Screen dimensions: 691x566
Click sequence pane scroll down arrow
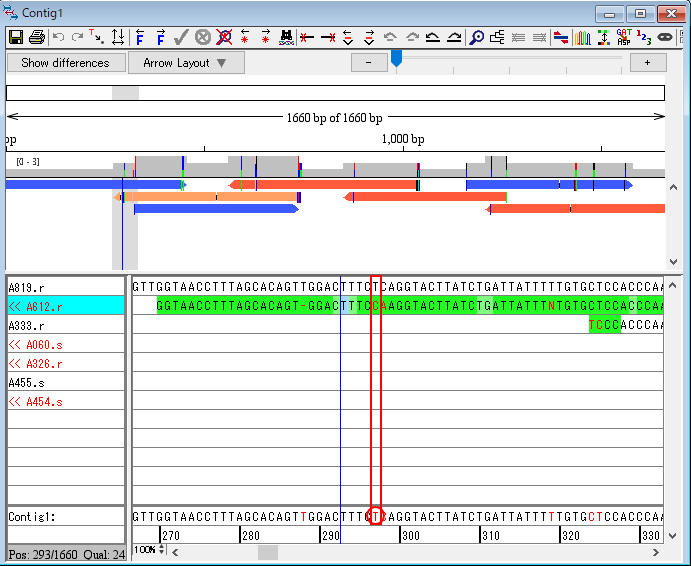(672, 536)
